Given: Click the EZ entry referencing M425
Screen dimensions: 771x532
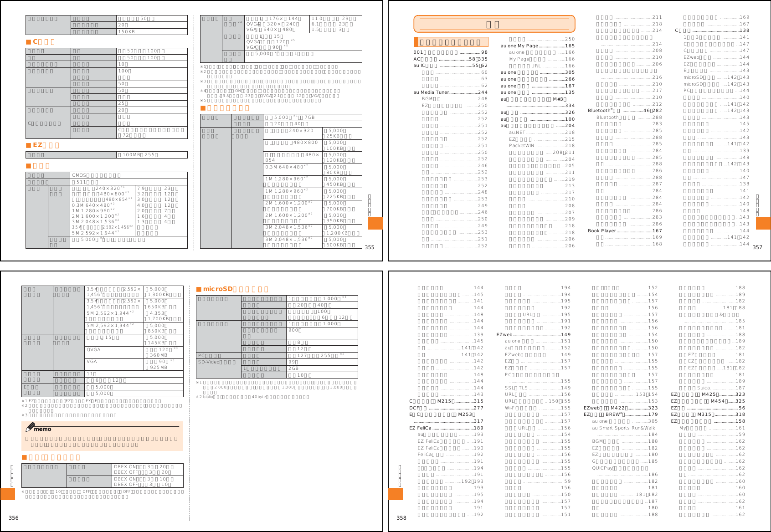Looking at the screenshot, I should (x=708, y=394).
